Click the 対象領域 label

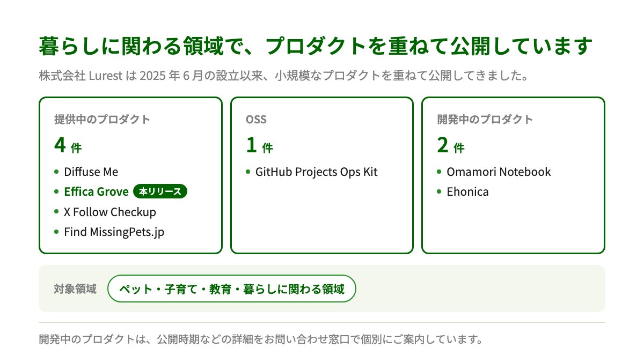[x=75, y=289]
